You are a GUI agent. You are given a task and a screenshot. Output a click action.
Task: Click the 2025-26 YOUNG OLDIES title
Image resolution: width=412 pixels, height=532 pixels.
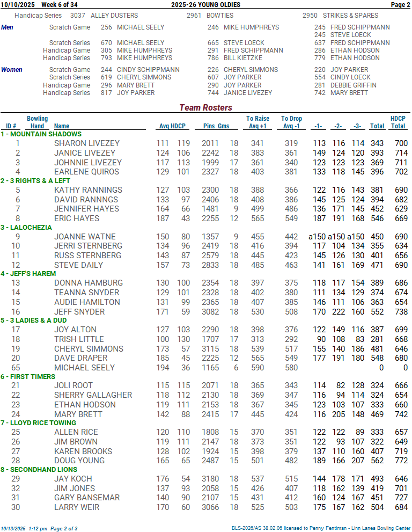coord(205,5)
